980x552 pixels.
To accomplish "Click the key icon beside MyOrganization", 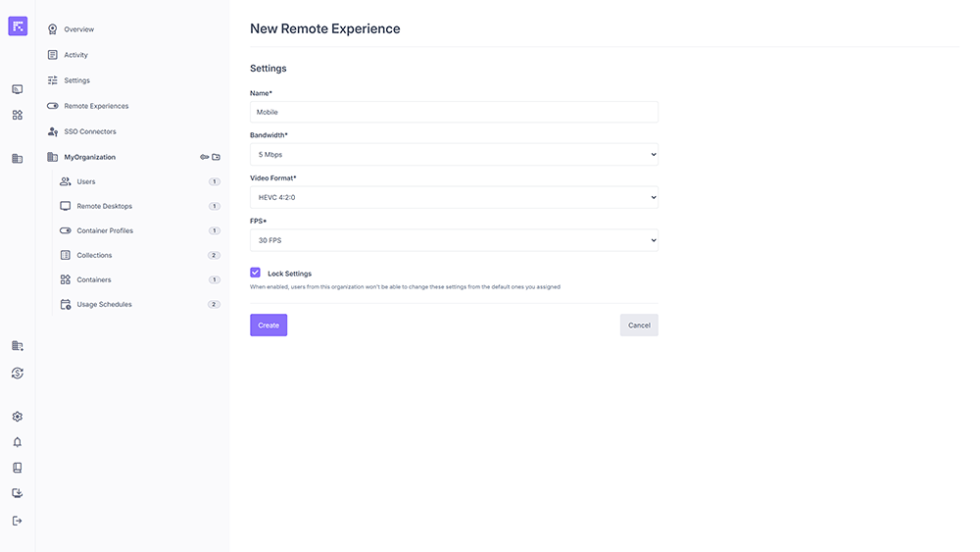I will pyautogui.click(x=205, y=157).
